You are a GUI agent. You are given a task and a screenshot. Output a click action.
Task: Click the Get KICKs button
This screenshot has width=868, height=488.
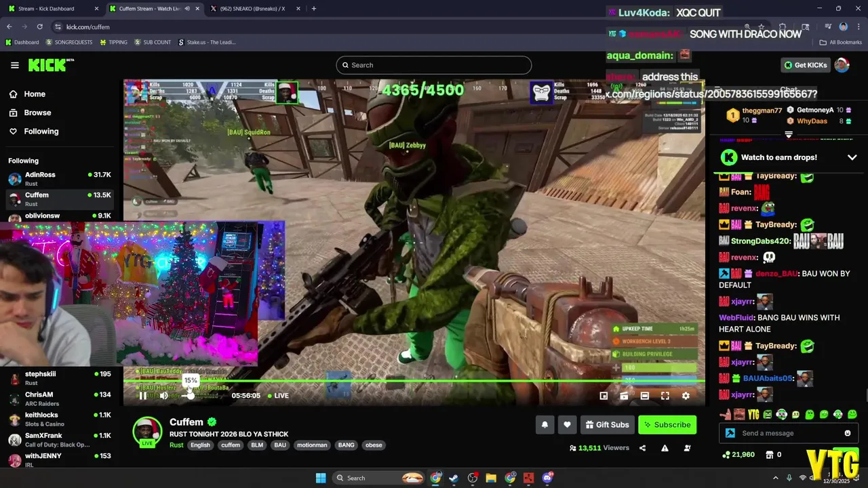tap(805, 65)
